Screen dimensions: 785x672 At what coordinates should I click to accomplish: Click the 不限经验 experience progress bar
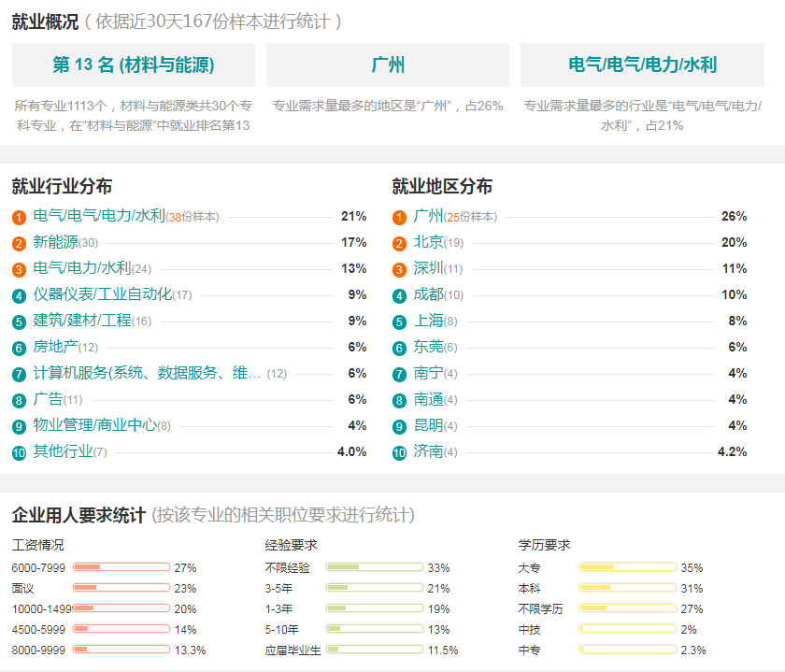[375, 566]
